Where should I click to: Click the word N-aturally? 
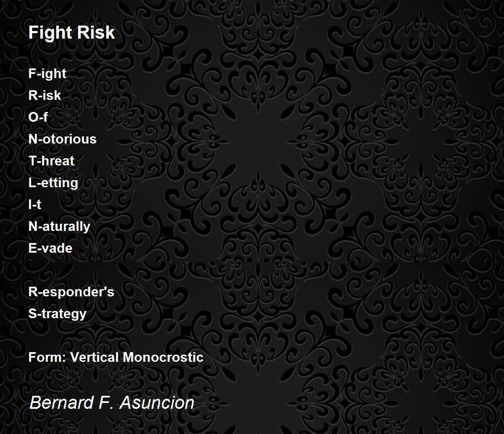59,227
